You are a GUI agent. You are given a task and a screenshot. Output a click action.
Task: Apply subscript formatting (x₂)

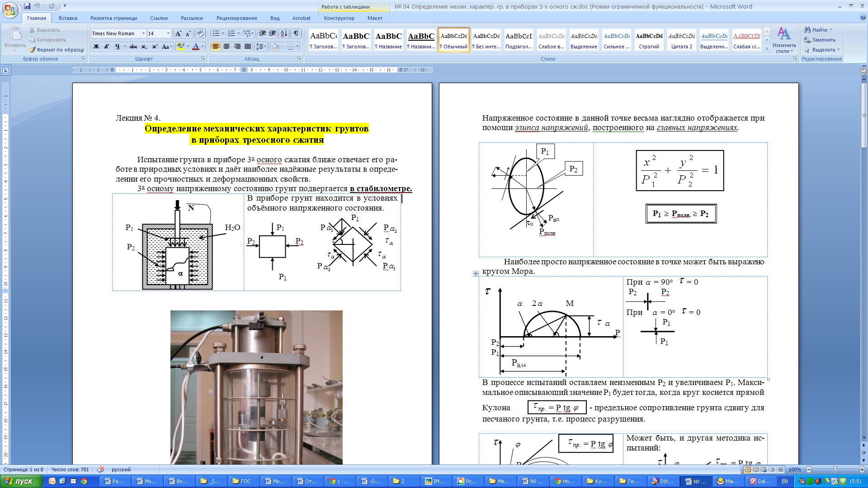click(x=144, y=47)
